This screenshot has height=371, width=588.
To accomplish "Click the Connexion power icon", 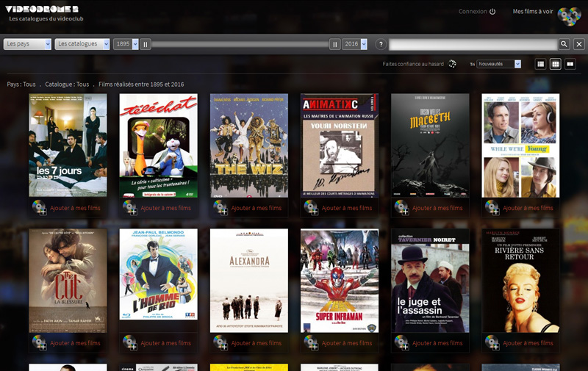I will click(492, 12).
